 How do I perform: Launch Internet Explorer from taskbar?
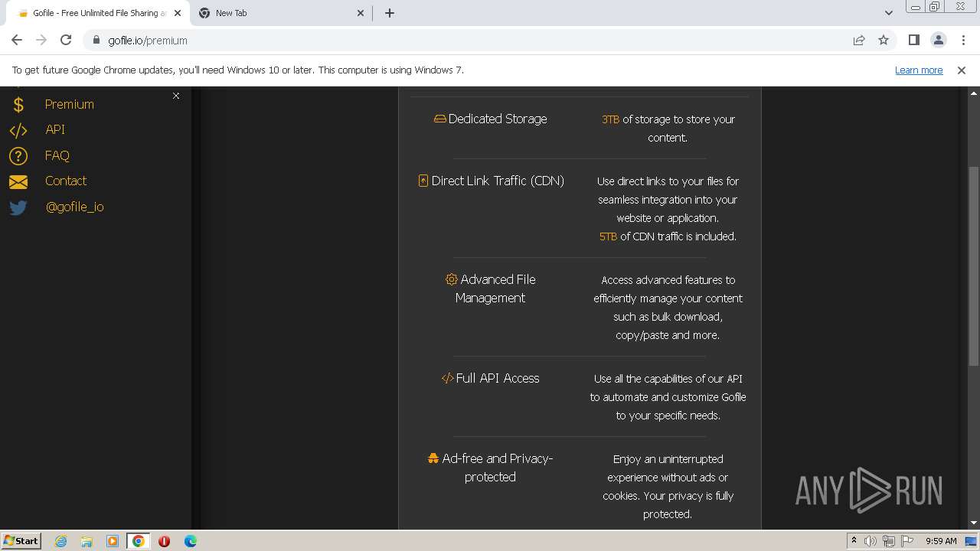click(60, 541)
